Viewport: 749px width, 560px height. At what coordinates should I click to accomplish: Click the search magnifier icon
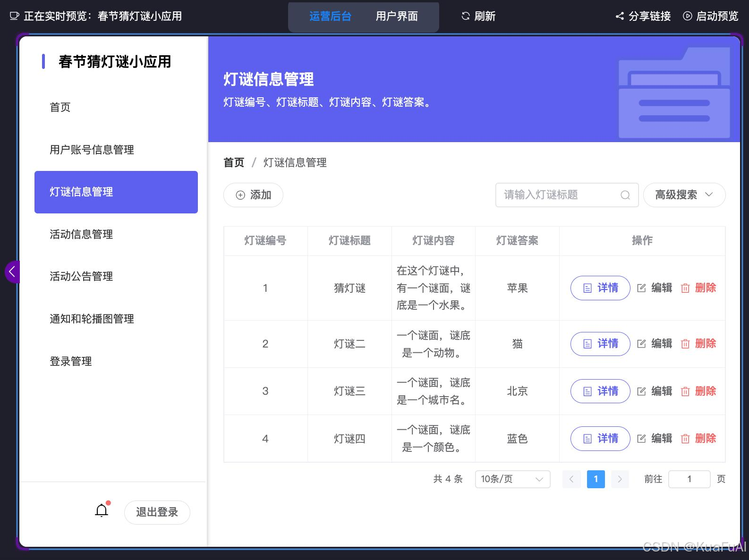(x=625, y=195)
